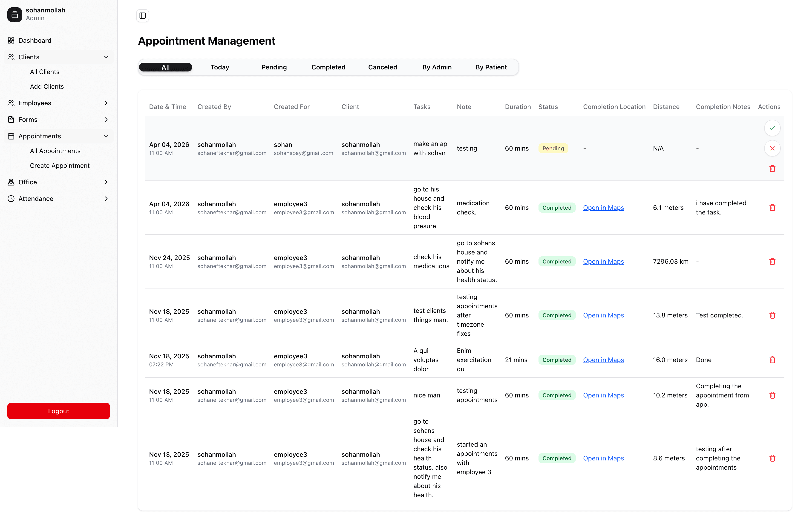Click the Attendance clock icon
Image resolution: width=812 pixels, height=531 pixels.
pos(11,198)
